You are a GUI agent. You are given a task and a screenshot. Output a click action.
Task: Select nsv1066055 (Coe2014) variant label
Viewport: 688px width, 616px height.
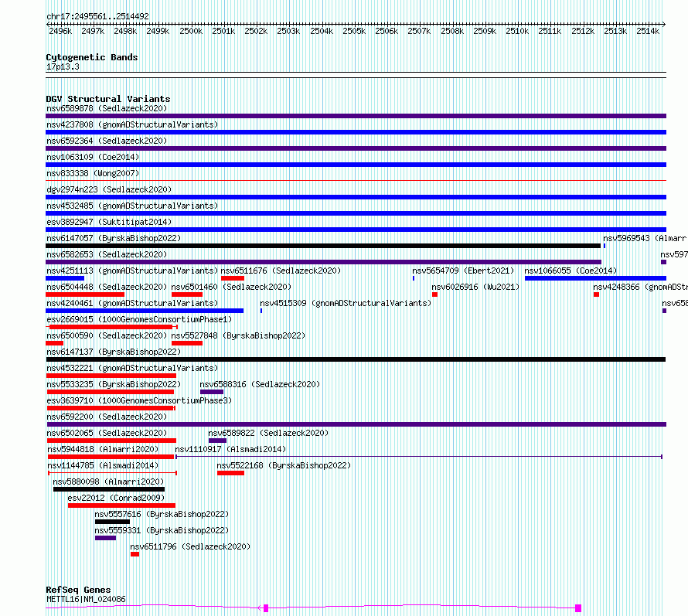click(x=570, y=271)
